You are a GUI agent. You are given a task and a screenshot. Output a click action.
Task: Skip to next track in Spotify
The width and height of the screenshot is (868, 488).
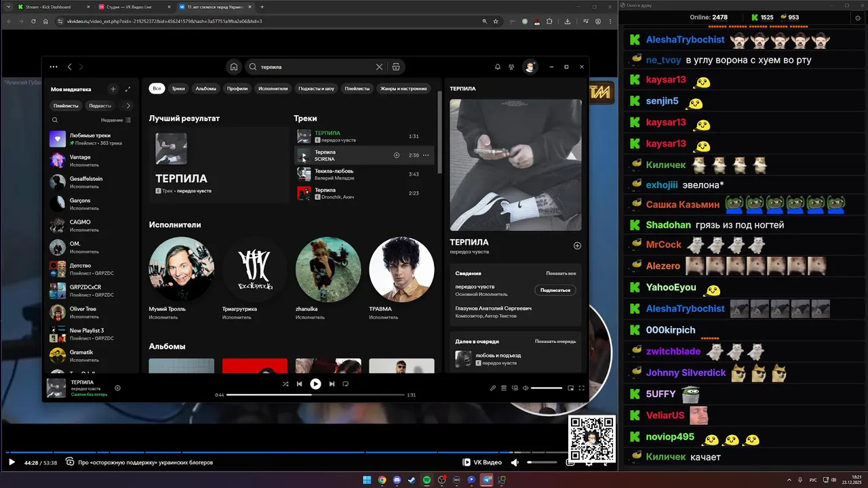point(332,384)
